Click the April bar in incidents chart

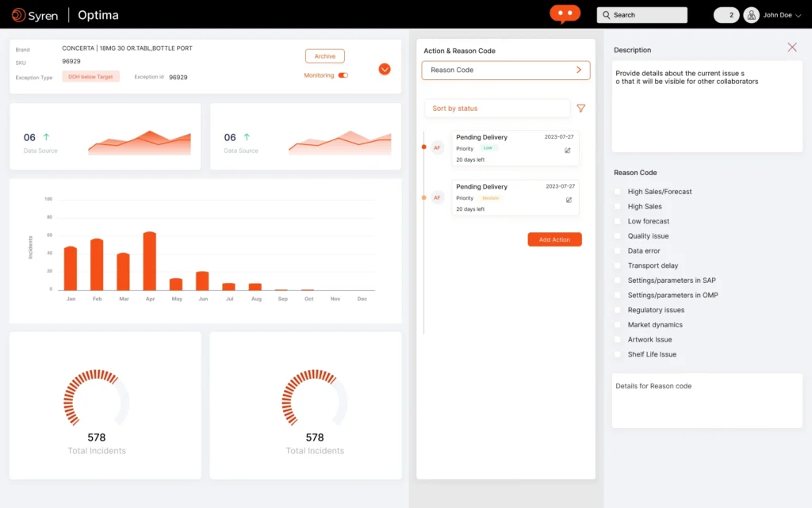tap(149, 262)
